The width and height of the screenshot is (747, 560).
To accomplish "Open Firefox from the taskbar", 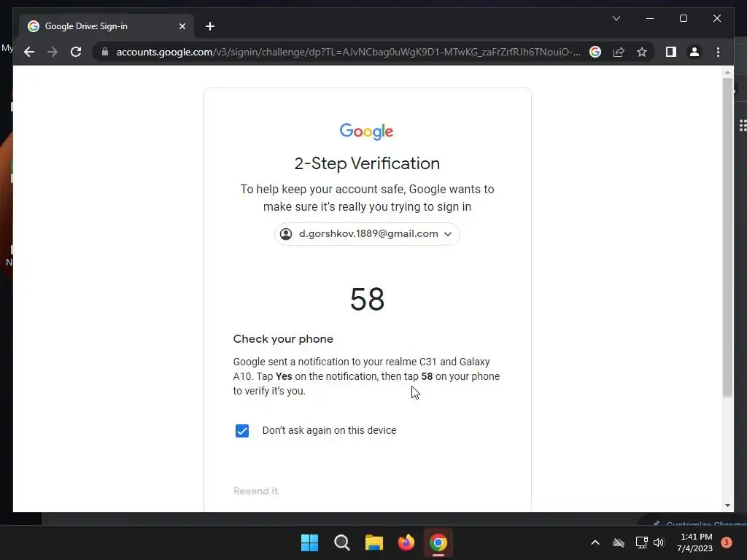I will coord(406,542).
